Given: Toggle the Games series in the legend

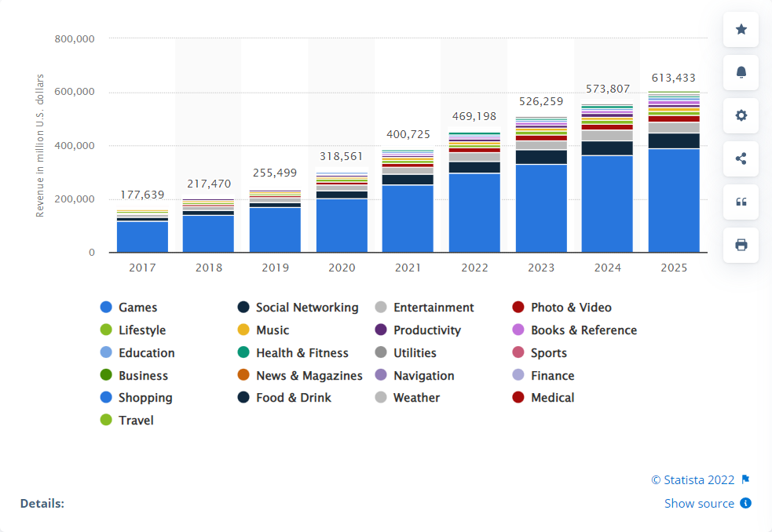Looking at the screenshot, I should [137, 307].
